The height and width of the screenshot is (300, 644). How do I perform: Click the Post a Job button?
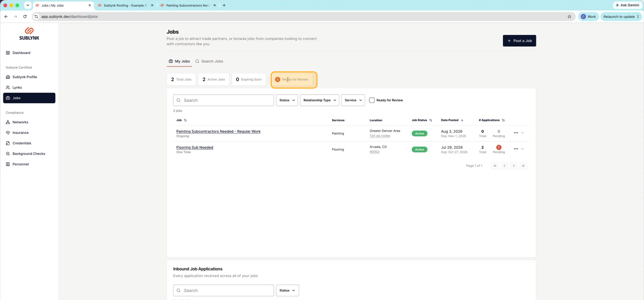(519, 41)
